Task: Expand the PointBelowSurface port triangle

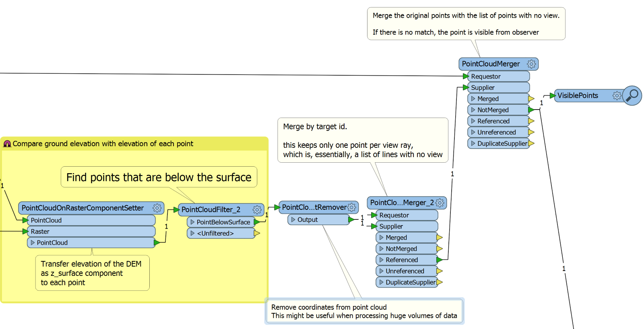Action: click(192, 222)
